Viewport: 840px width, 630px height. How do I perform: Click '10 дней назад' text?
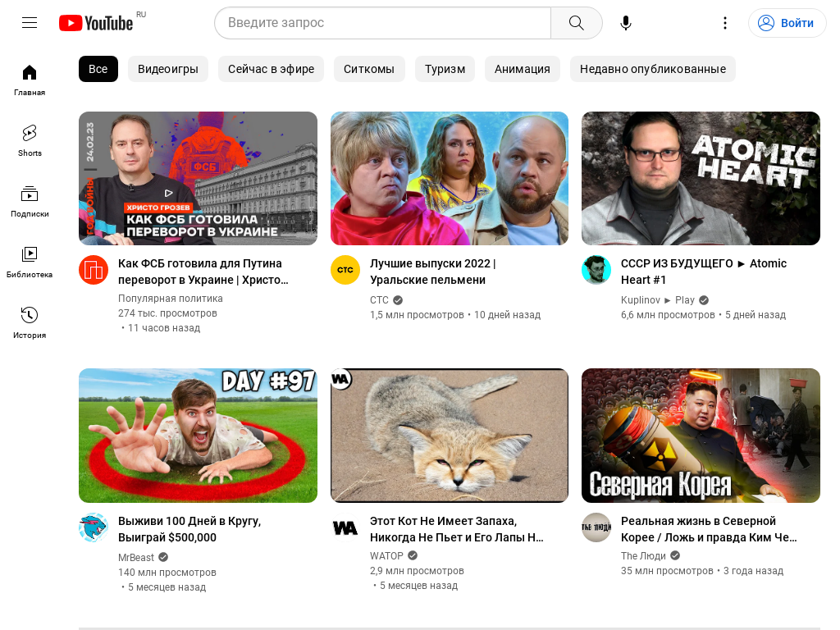tap(507, 315)
